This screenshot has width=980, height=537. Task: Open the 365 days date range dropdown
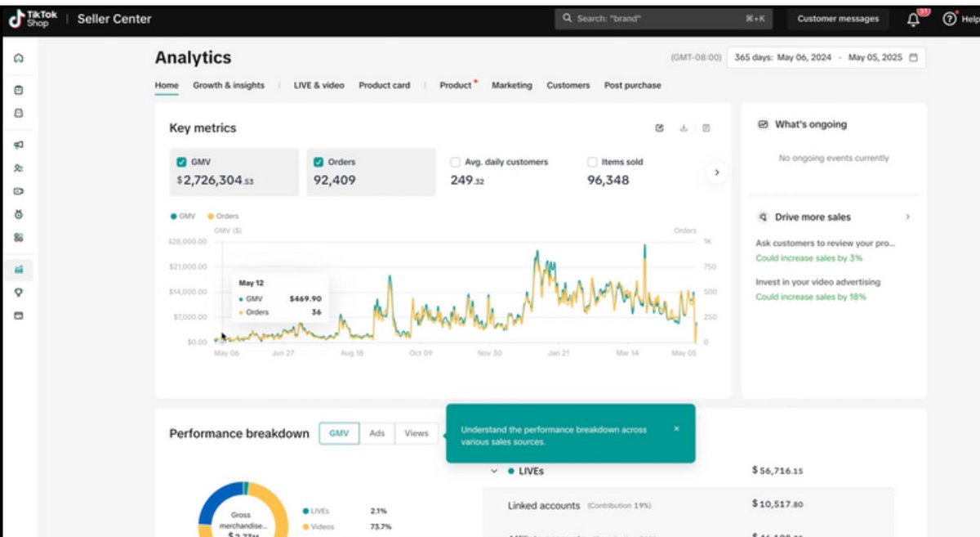pos(826,58)
